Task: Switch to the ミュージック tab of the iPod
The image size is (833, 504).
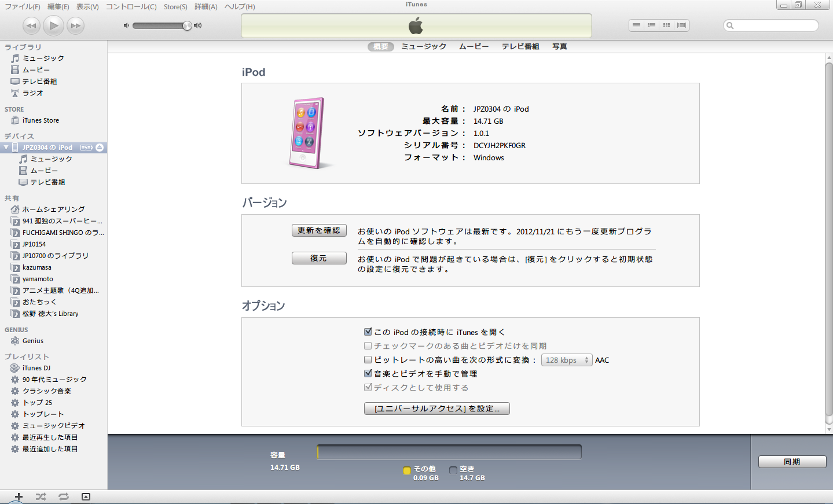Action: tap(424, 47)
